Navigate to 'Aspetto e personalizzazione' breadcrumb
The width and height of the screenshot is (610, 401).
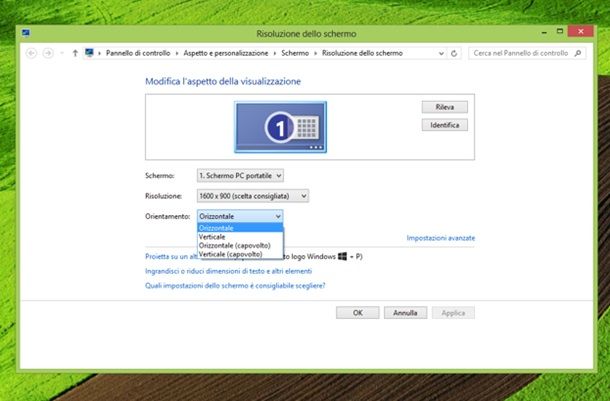click(226, 53)
